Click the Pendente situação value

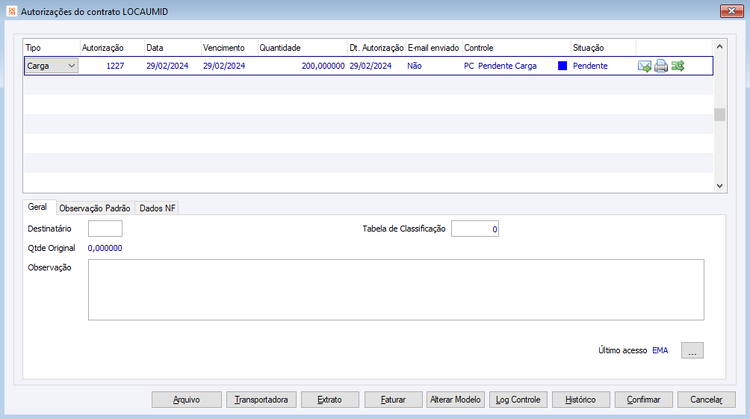pyautogui.click(x=590, y=66)
